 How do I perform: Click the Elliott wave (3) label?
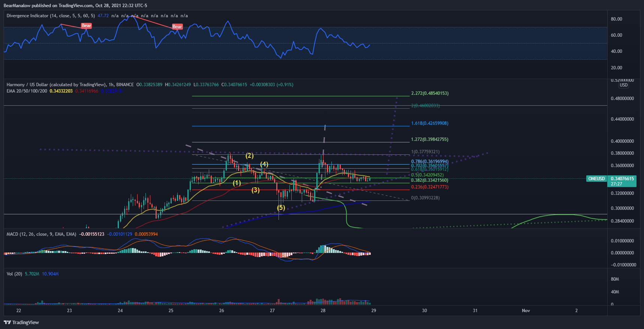click(x=255, y=190)
